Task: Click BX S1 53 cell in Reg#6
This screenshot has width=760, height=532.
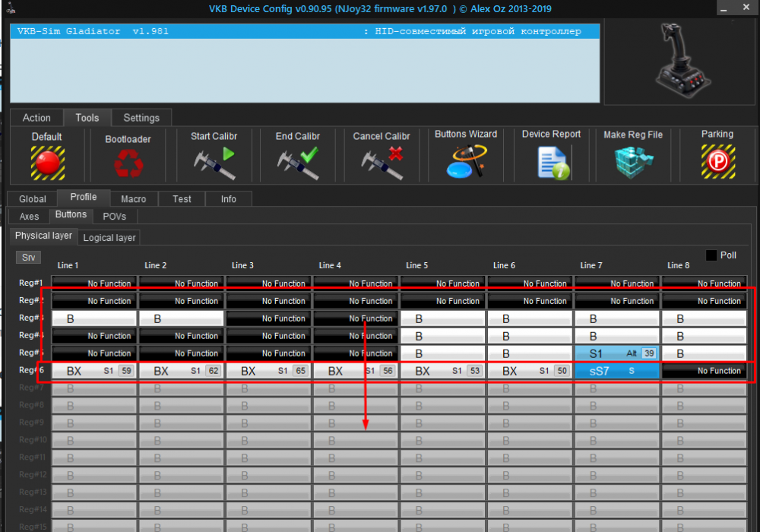Action: (442, 371)
